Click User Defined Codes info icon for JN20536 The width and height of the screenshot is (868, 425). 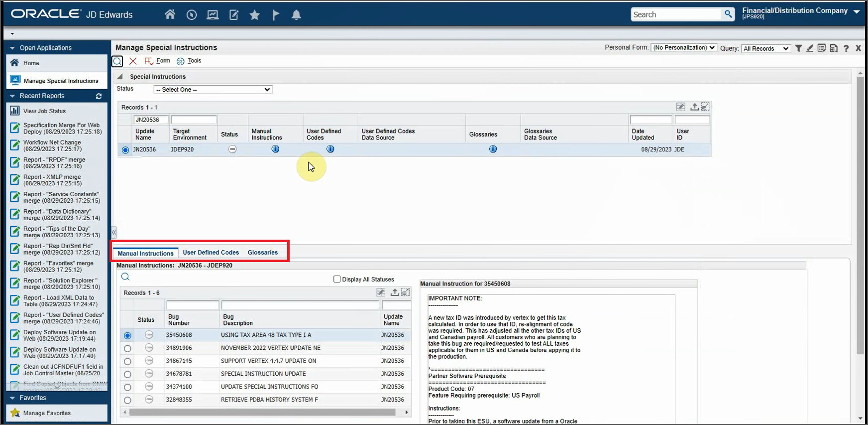coord(330,149)
